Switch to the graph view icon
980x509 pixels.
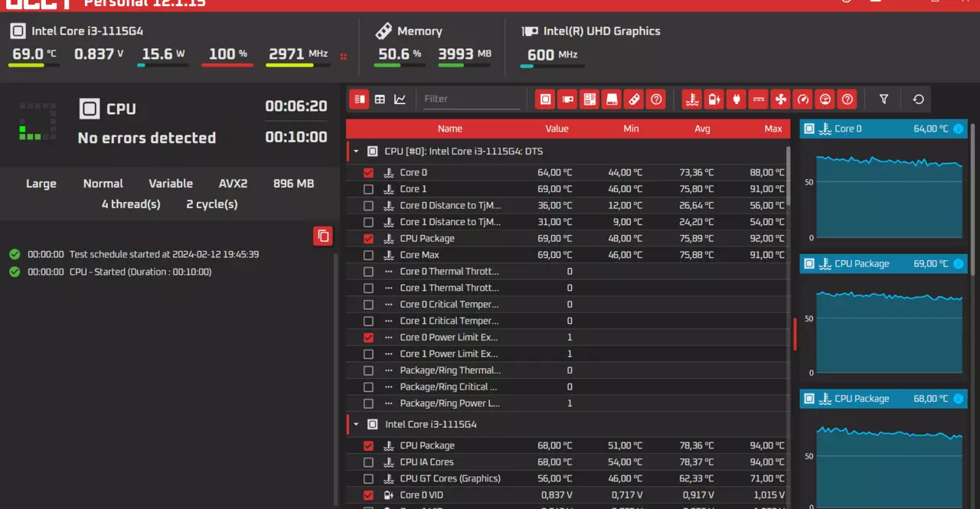(x=400, y=99)
